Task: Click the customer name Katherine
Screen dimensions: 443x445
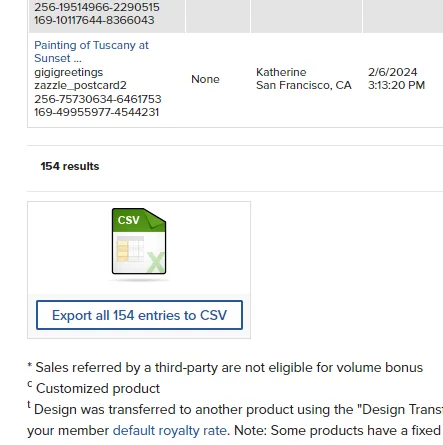Action: [x=281, y=72]
